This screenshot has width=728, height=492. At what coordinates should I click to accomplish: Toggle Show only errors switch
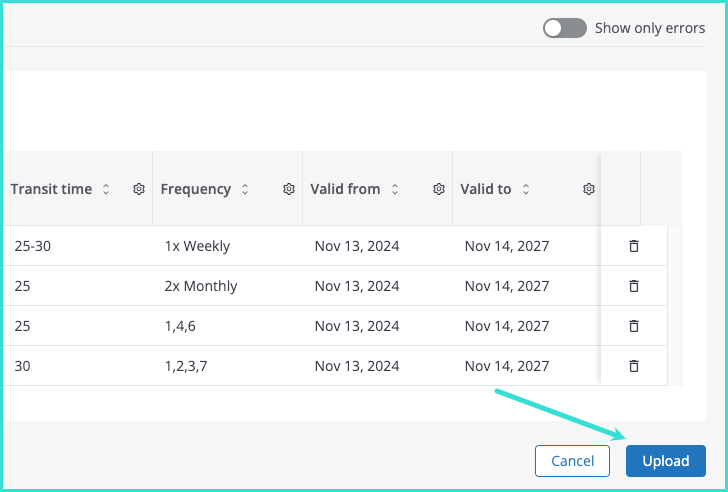click(564, 28)
